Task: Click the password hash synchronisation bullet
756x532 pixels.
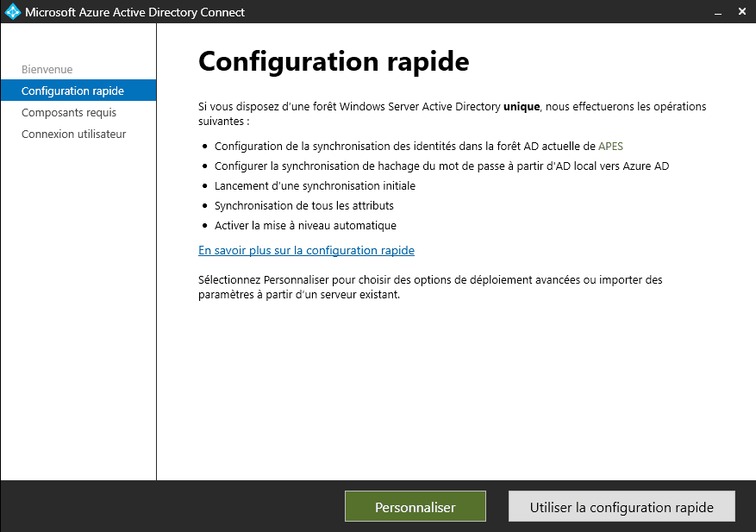Action: click(441, 166)
